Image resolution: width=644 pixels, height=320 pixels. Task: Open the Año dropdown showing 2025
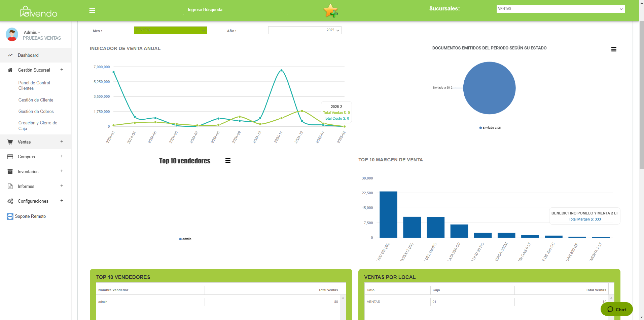(x=305, y=30)
